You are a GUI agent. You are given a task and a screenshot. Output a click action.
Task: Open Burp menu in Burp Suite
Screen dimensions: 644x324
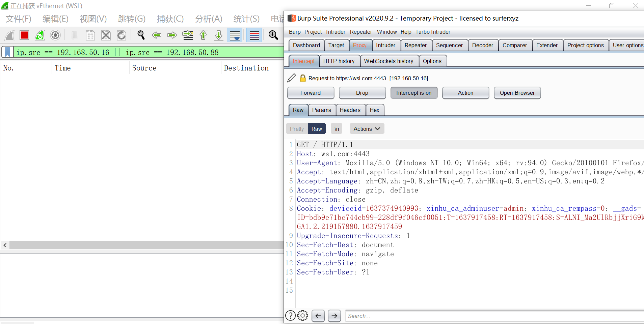295,32
